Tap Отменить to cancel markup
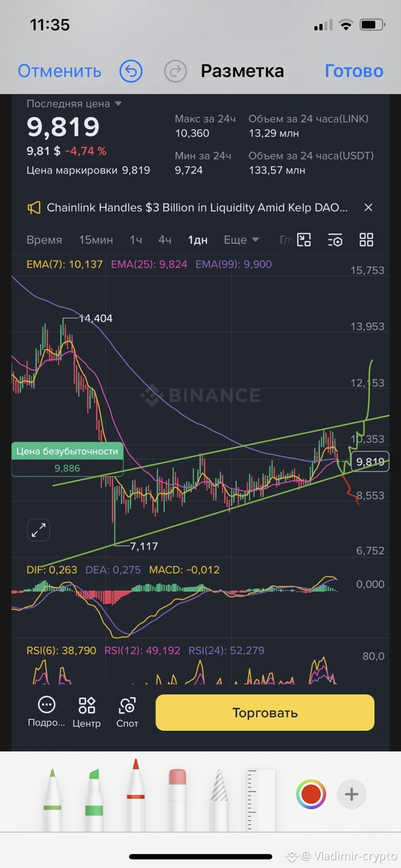 tap(60, 71)
